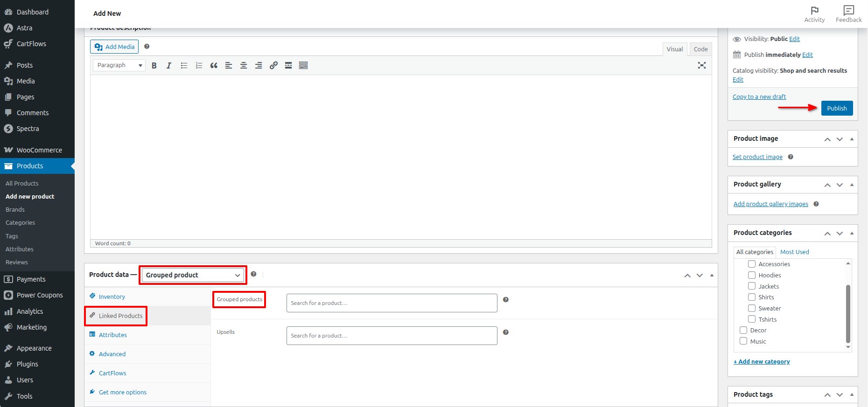Show help tip beside product type dropdown
The width and height of the screenshot is (868, 407).
click(253, 274)
